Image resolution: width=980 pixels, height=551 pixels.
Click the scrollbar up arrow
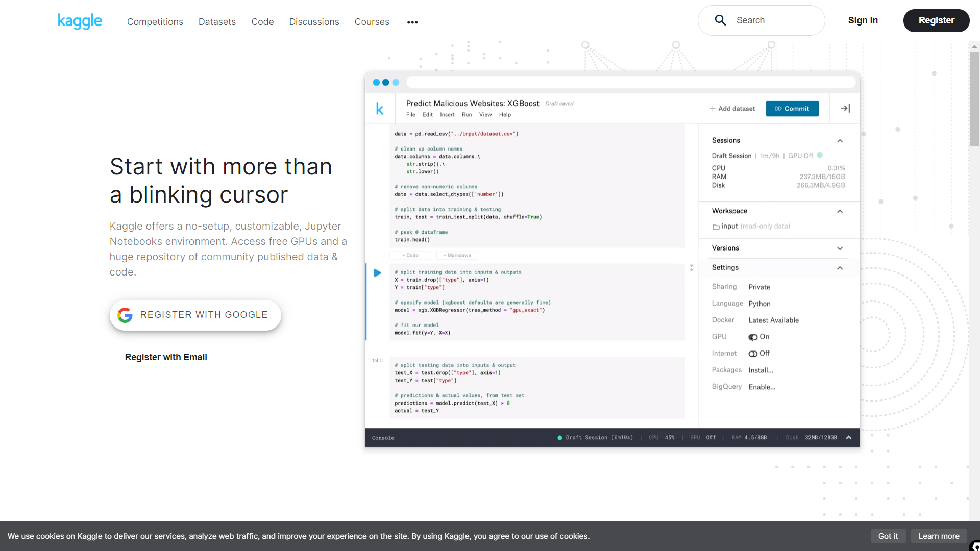pyautogui.click(x=974, y=46)
